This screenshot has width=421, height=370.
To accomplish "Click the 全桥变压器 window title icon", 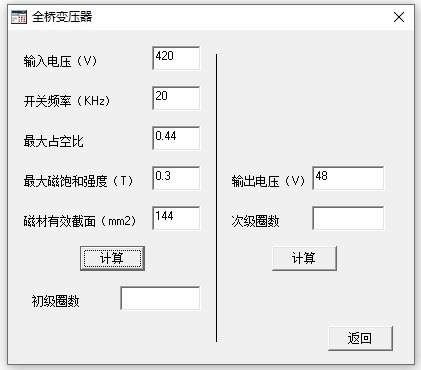I will pyautogui.click(x=19, y=17).
